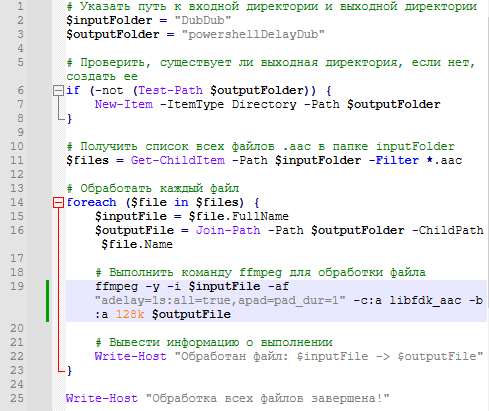Click the Test-Path cmdlet
The height and width of the screenshot is (411, 489).
[170, 90]
